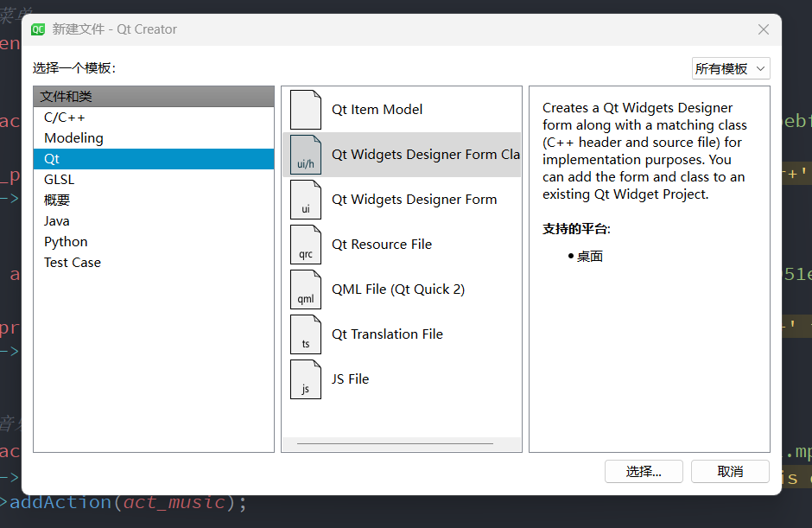This screenshot has width=812, height=528.
Task: Select the C/C++ category
Action: click(153, 118)
